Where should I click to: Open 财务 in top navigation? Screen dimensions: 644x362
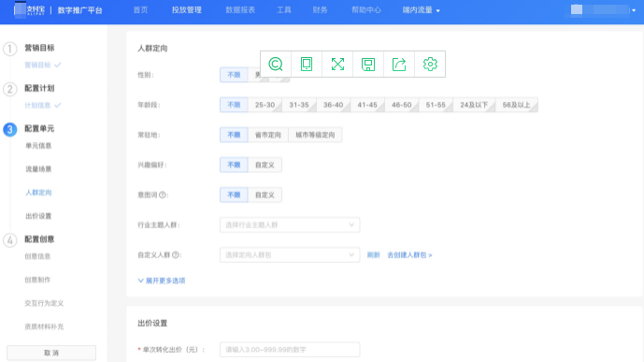[x=320, y=10]
